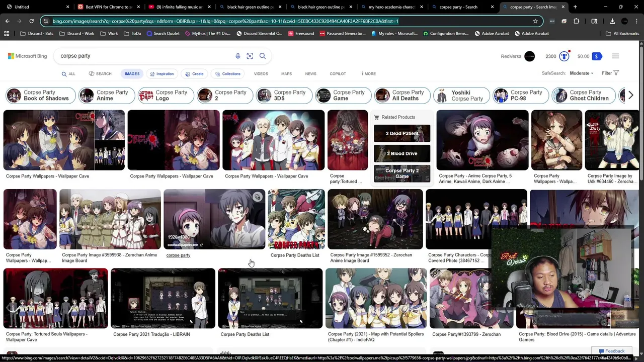Open 'Corpse Party 2021 Tradução - LIBRAIN' image
Screen dimensions: 644x362
(x=163, y=298)
